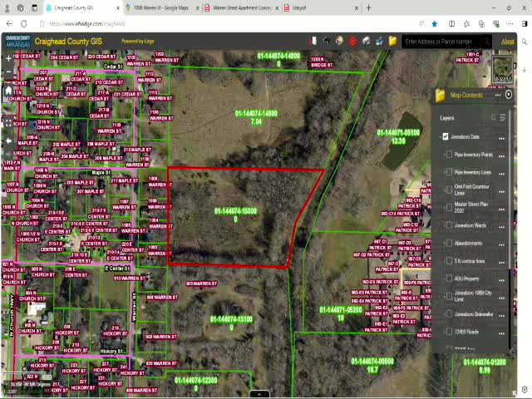Collapse the Jonesboro Data layer group
Viewport: 532px width, 399px height.
[x=438, y=136]
